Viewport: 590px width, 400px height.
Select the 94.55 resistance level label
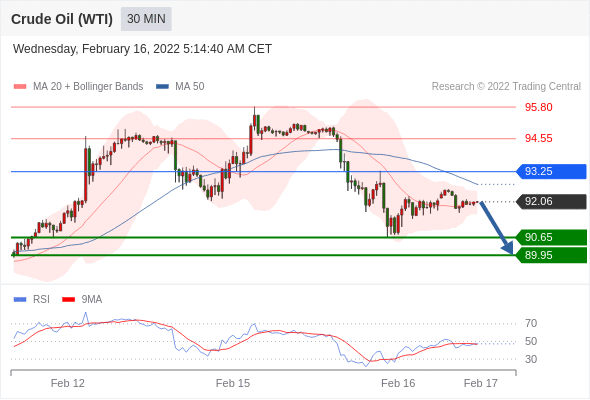point(538,138)
